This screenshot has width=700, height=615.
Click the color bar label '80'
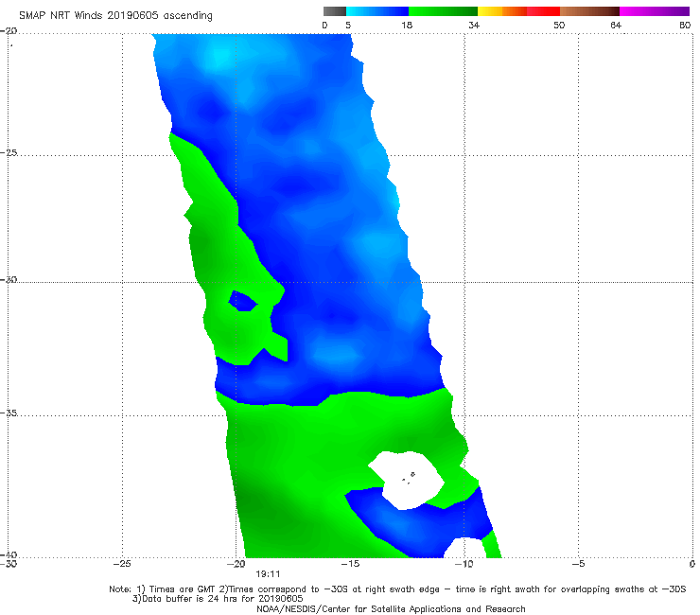[685, 25]
